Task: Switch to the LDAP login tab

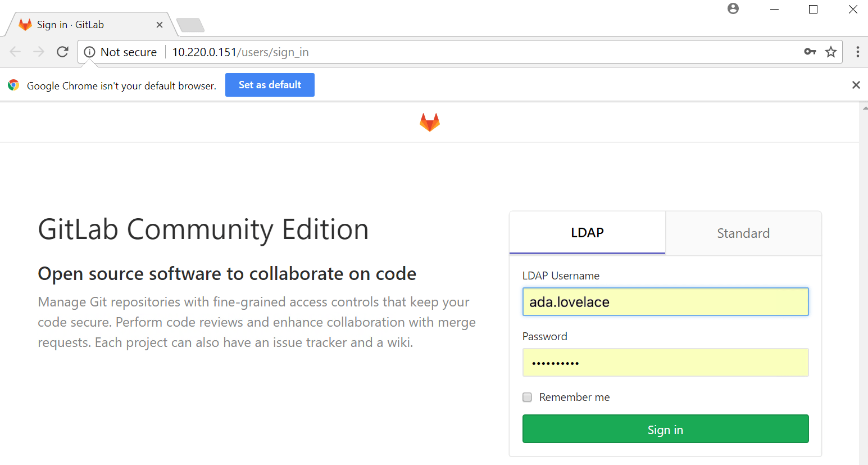Action: (x=587, y=233)
